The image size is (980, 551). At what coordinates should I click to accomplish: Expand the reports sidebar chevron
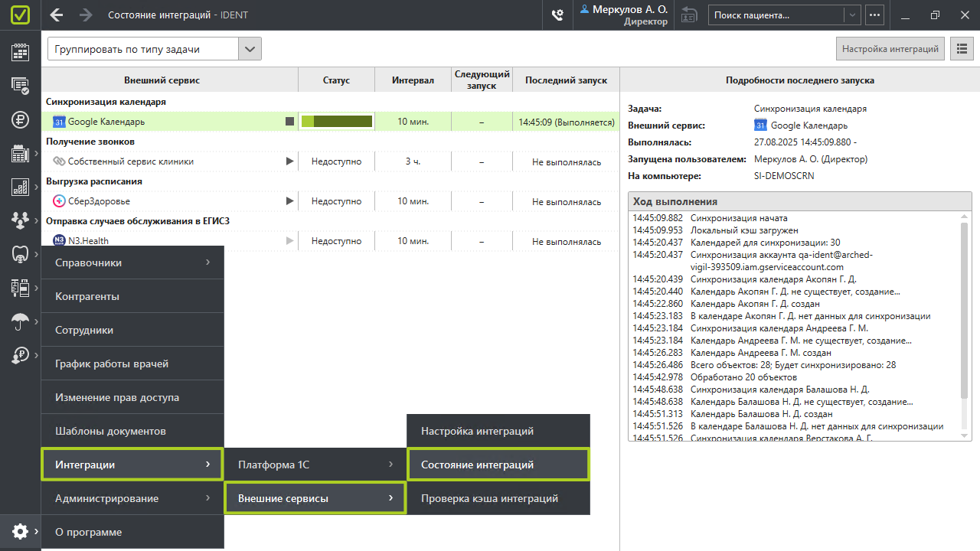point(36,187)
